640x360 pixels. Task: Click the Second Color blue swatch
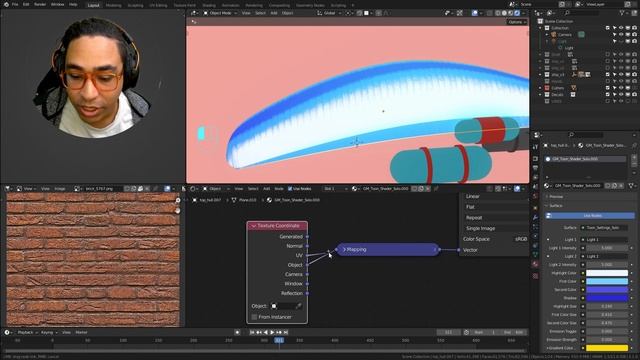tap(607, 290)
